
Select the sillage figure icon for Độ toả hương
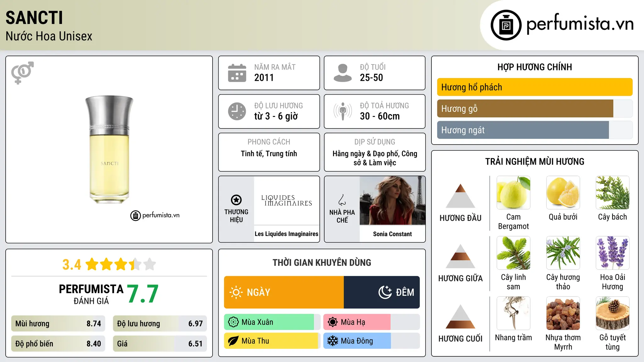pos(342,111)
